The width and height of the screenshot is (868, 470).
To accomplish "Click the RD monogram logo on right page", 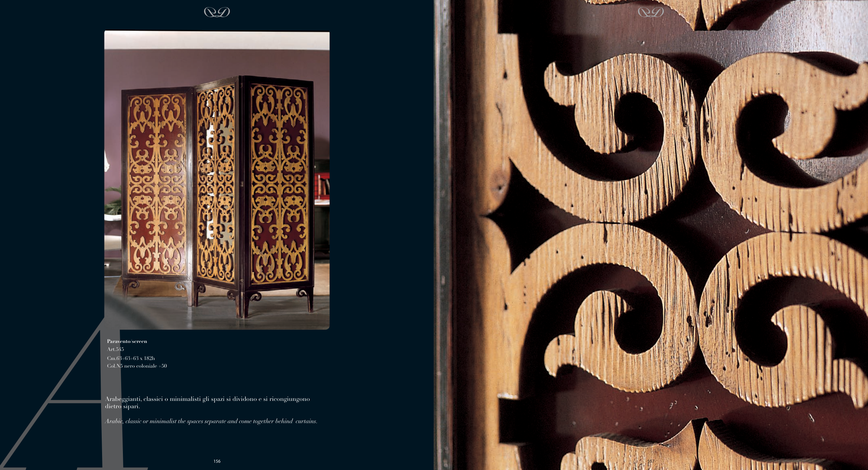I will point(651,12).
